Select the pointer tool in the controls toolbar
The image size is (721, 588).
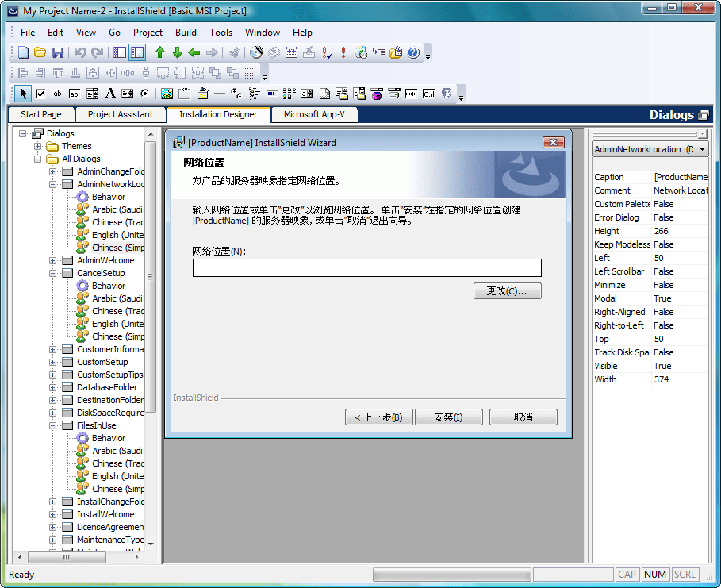[x=22, y=94]
